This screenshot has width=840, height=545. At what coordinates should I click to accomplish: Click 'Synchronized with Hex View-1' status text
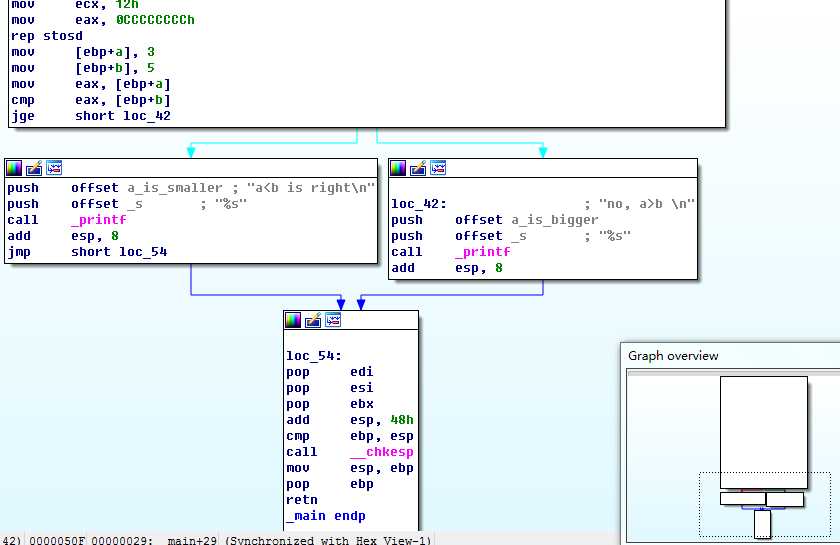coord(327,540)
